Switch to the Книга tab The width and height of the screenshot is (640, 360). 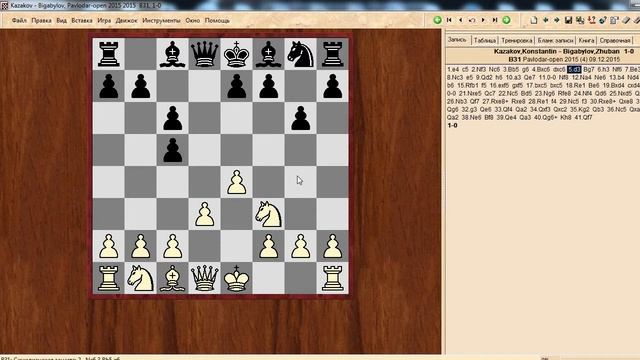[586, 40]
